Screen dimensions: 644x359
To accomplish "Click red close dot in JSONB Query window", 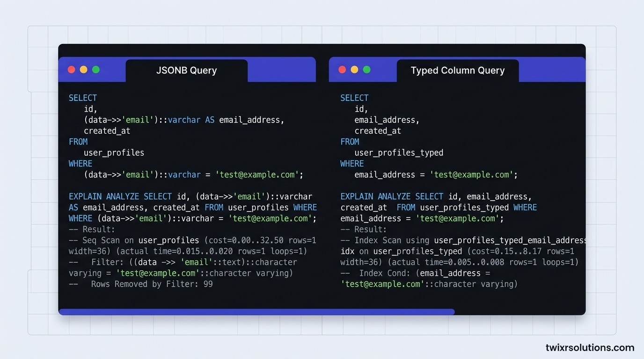I will point(71,70).
